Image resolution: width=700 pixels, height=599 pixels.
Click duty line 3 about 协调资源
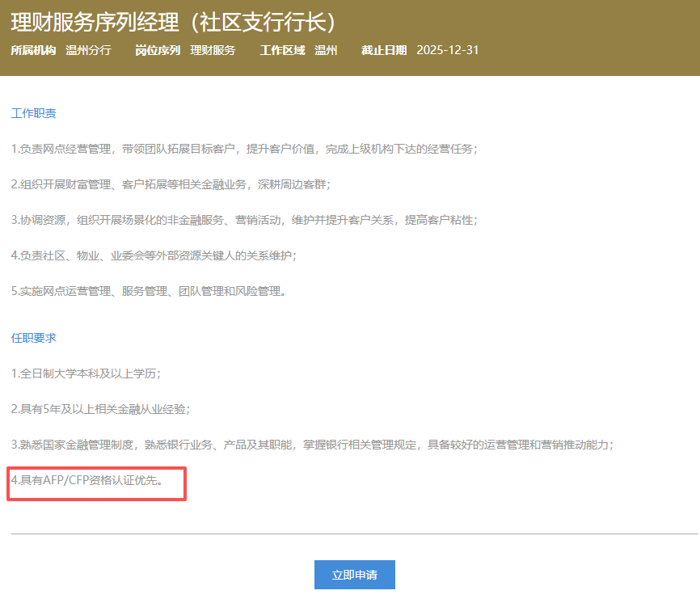click(x=244, y=220)
